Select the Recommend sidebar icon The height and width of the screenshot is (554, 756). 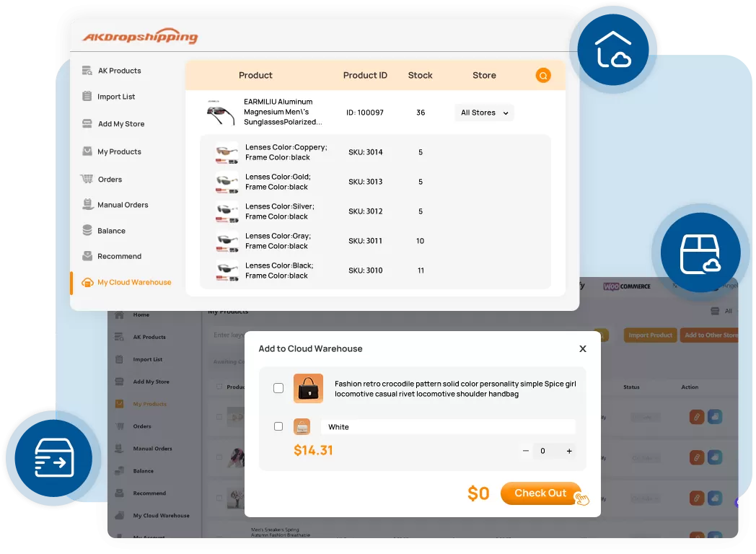click(88, 256)
